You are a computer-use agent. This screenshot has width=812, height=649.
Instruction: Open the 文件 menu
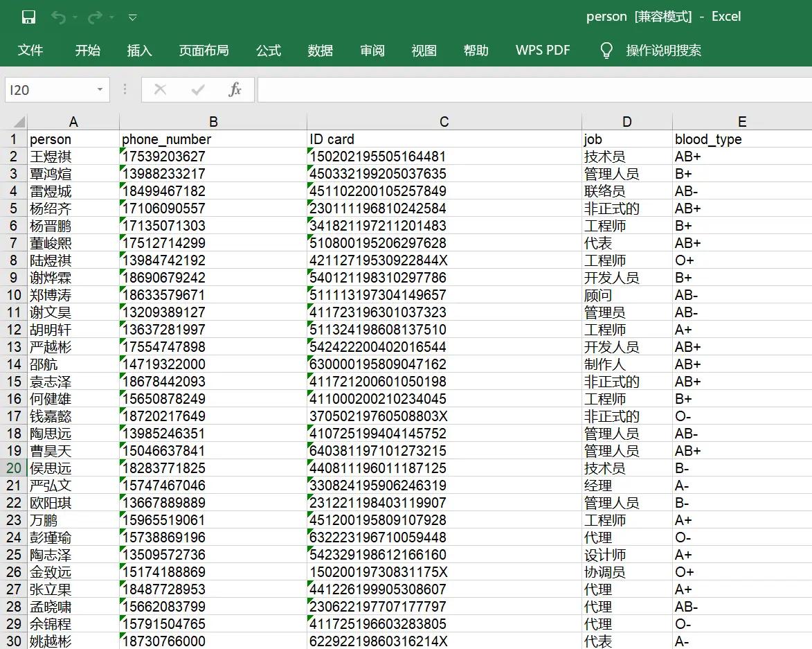click(x=30, y=50)
